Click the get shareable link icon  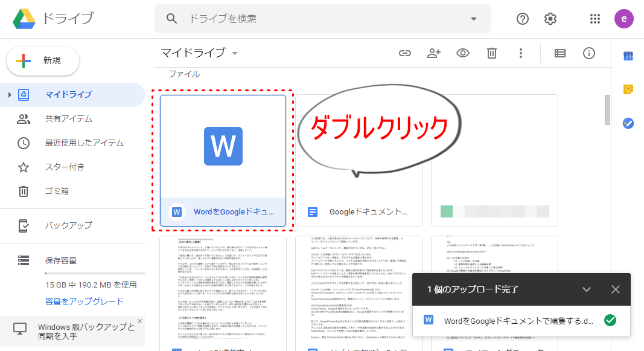tap(404, 53)
